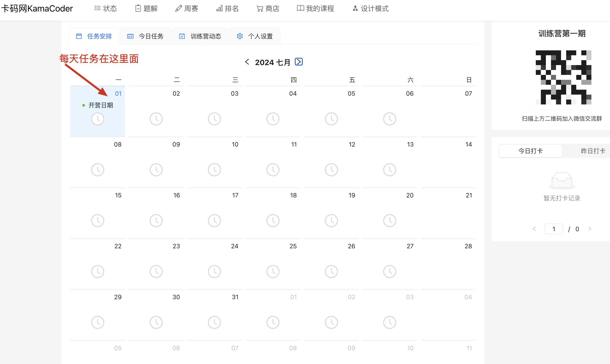Open the clock icon on July 22
The height and width of the screenshot is (364, 610).
point(98,272)
